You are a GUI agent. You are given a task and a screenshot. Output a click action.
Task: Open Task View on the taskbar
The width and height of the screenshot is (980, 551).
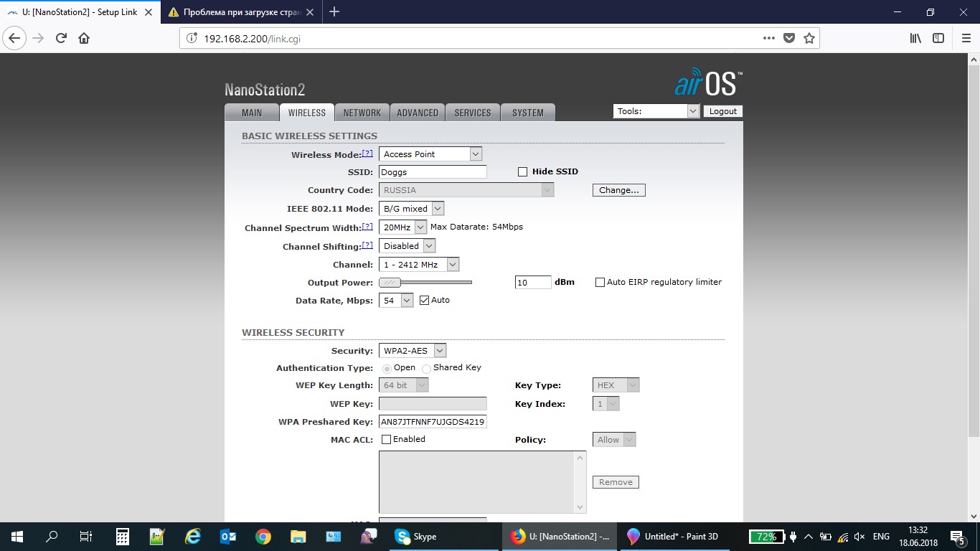(x=86, y=536)
